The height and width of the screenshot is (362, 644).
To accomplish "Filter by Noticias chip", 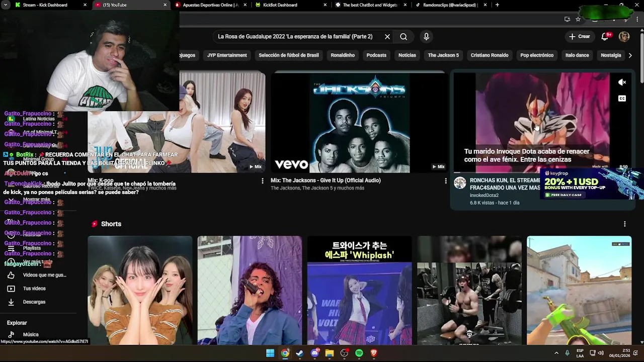I will (x=407, y=55).
